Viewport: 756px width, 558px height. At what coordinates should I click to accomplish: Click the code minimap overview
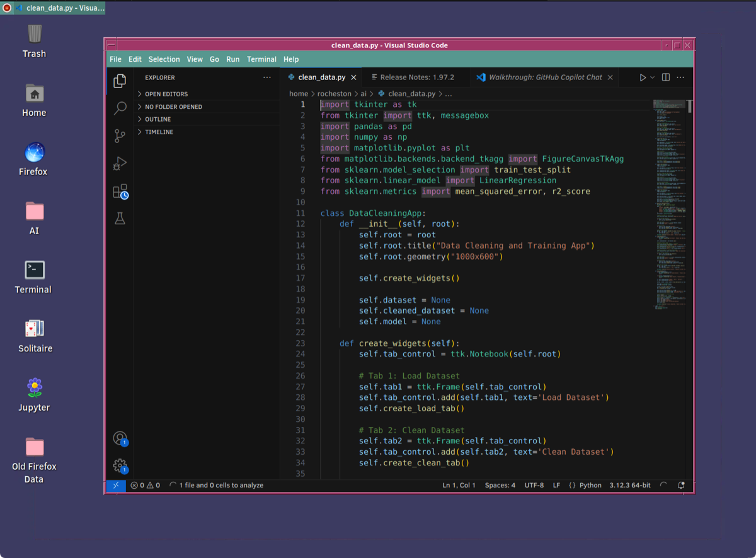(x=669, y=202)
